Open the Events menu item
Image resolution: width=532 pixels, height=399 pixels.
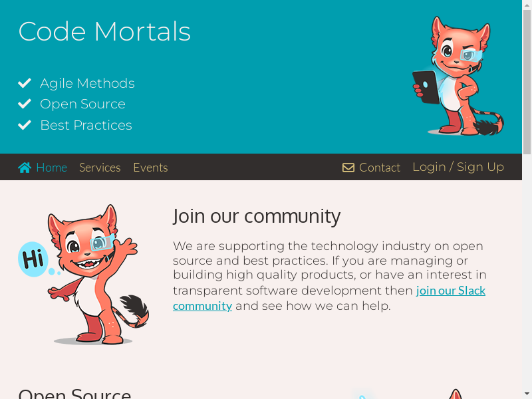(x=151, y=168)
